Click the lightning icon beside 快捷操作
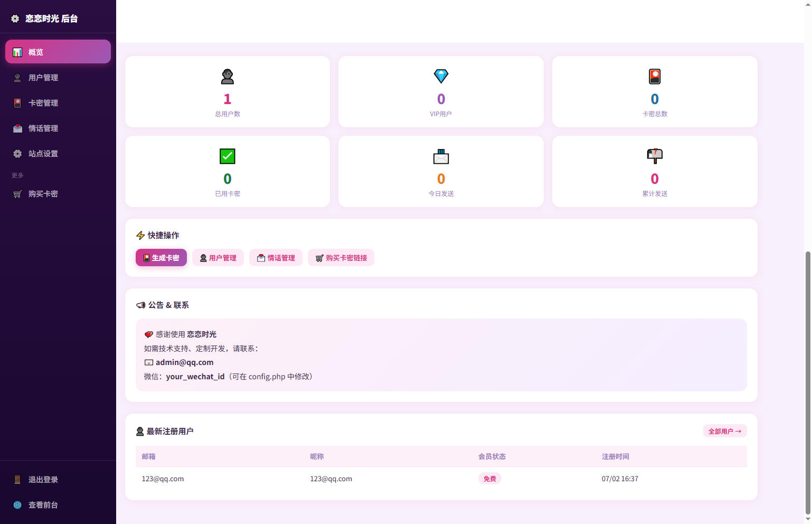812x524 pixels. pos(140,236)
